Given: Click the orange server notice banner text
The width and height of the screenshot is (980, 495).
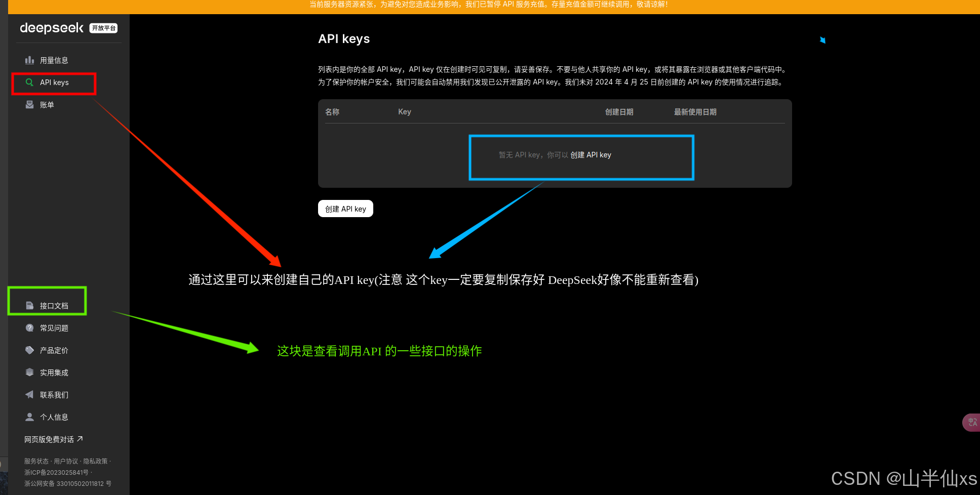Looking at the screenshot, I should pyautogui.click(x=489, y=5).
